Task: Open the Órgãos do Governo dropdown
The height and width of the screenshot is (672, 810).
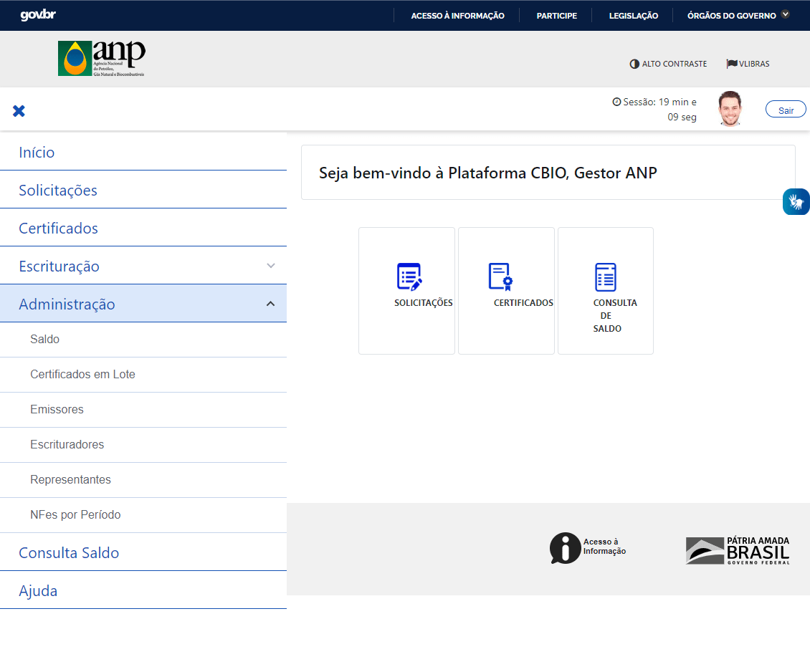Action: click(x=738, y=16)
